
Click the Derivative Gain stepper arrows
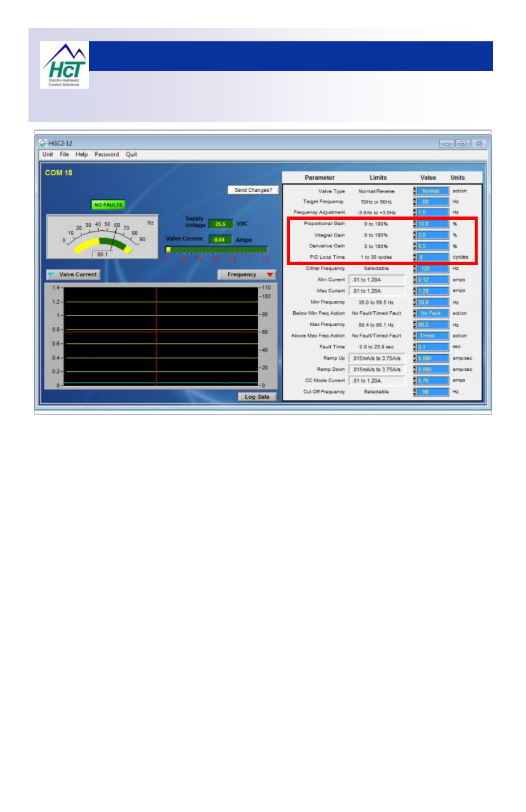point(415,246)
